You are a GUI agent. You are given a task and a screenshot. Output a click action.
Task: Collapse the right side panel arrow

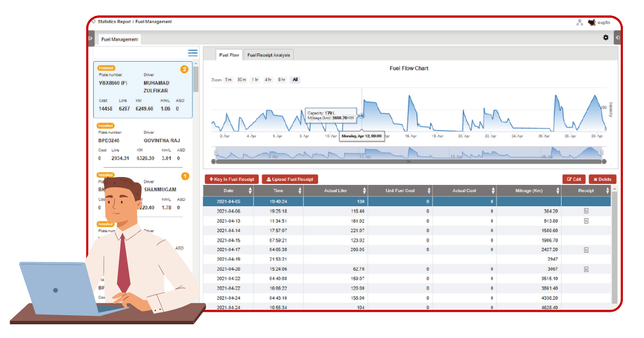617,38
